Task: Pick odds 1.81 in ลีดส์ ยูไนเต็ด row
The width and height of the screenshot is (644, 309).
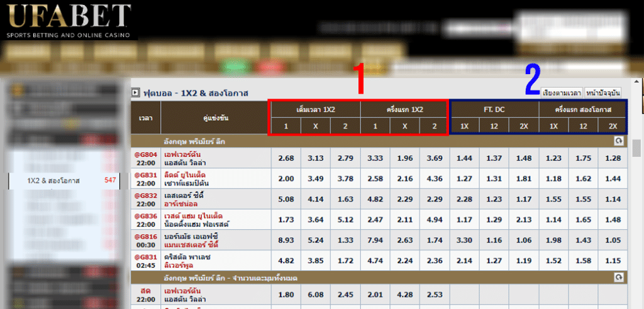Action: 524,179
